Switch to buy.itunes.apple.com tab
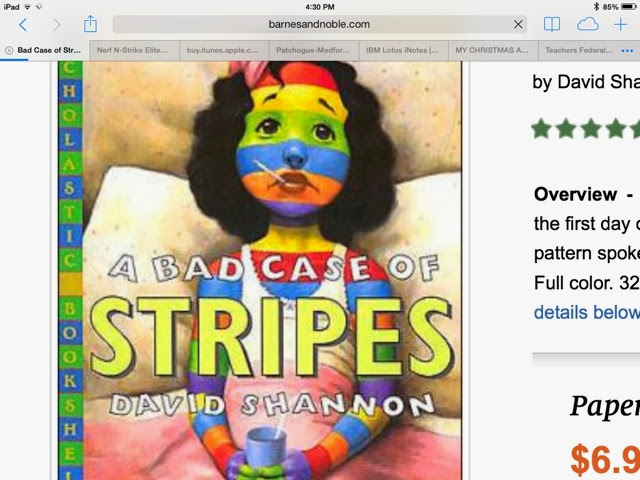This screenshot has height=480, width=640. (224, 50)
